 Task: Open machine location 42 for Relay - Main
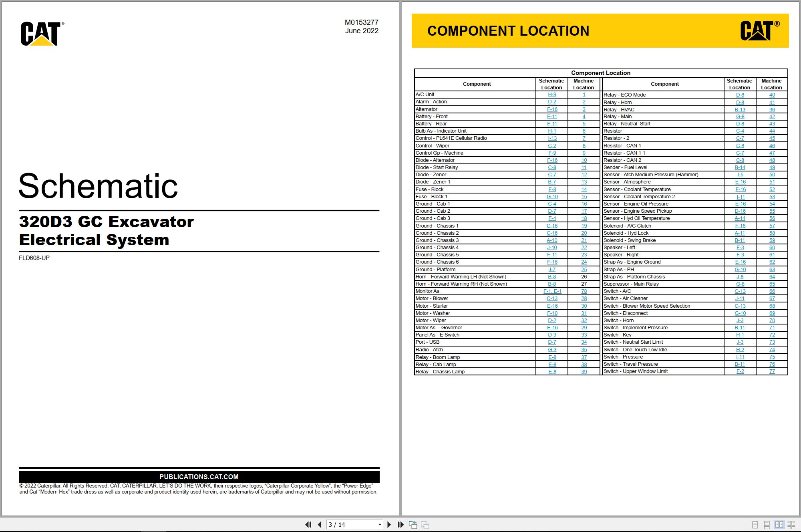772,117
